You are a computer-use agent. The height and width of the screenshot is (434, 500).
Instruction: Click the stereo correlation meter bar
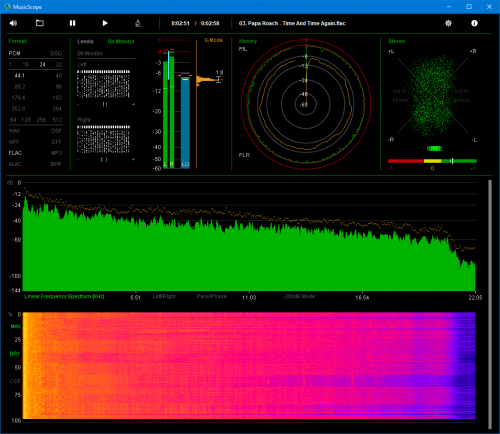[x=432, y=161]
